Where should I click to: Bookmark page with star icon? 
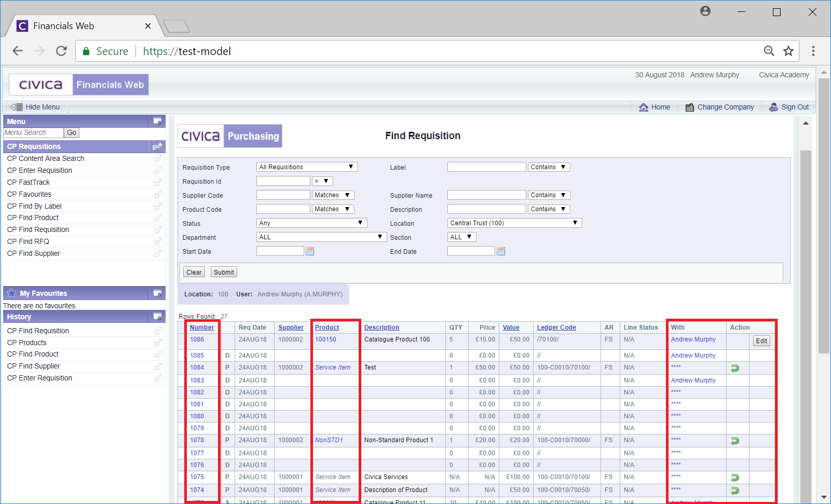788,51
